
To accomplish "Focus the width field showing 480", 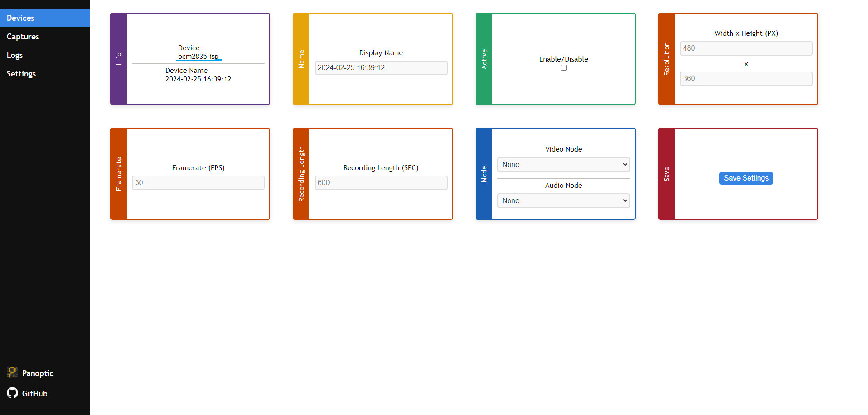I will [x=746, y=48].
